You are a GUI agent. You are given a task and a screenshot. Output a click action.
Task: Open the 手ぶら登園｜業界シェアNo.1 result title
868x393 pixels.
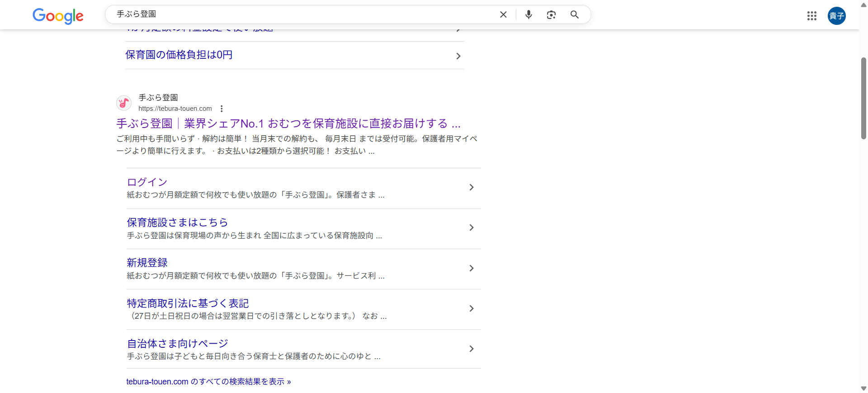(x=288, y=123)
